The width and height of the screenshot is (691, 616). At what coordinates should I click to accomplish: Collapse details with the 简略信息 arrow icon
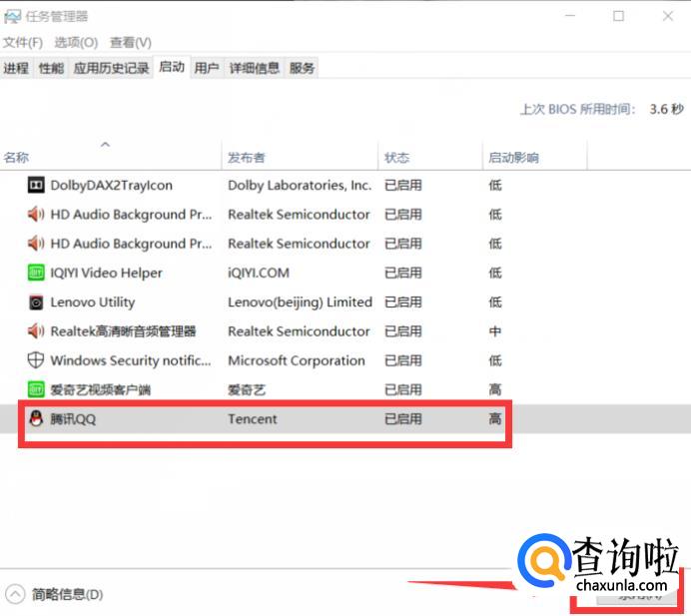pyautogui.click(x=15, y=594)
